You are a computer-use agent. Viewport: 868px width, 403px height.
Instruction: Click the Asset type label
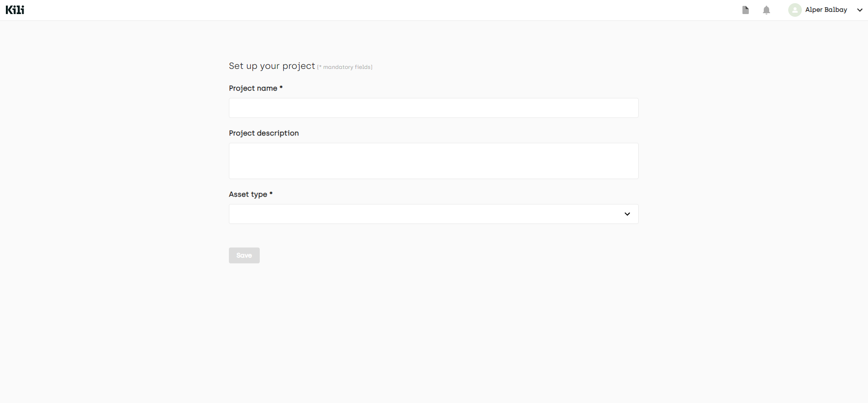(x=248, y=194)
